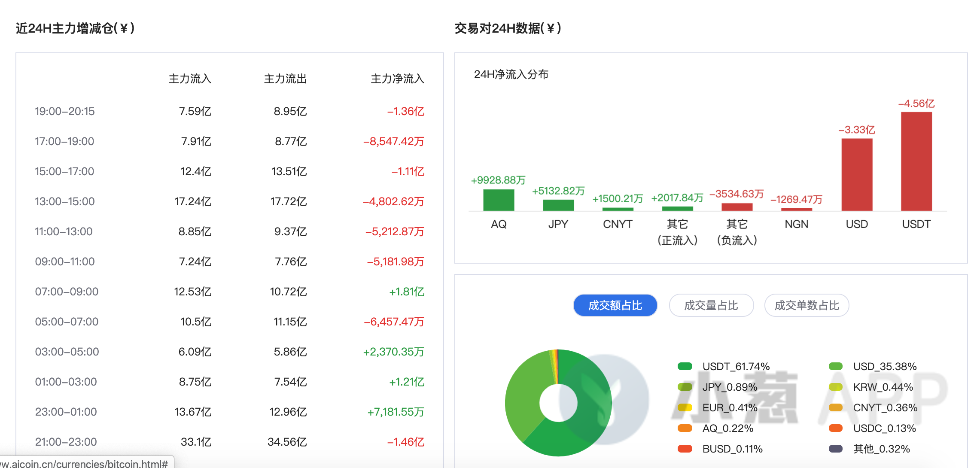Select the 23:00–01:00 time row label
The height and width of the screenshot is (468, 980).
(66, 412)
